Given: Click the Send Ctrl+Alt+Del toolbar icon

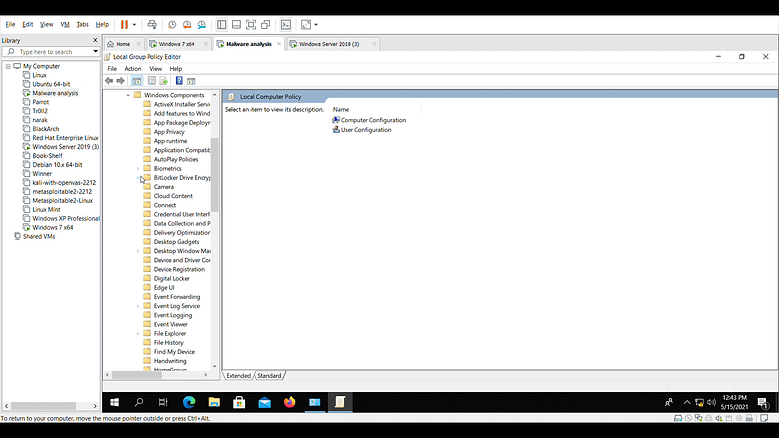Looking at the screenshot, I should click(152, 24).
